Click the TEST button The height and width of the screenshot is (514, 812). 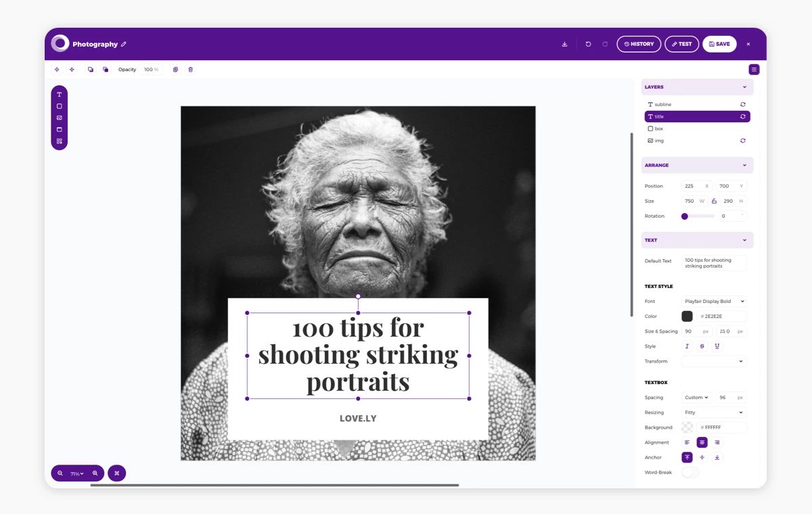[x=681, y=44]
